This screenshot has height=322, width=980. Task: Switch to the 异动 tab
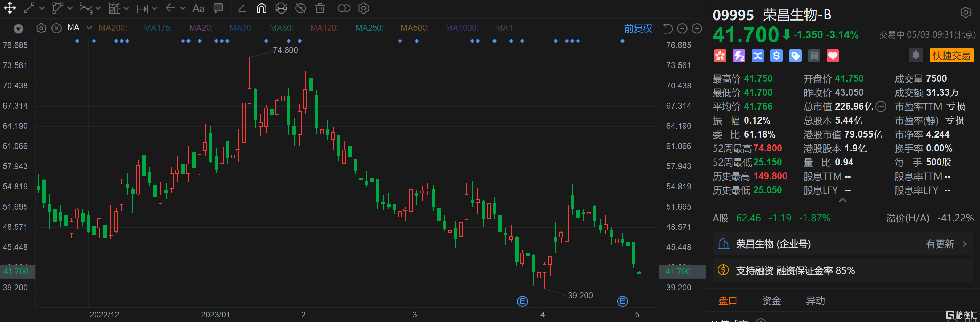[815, 301]
